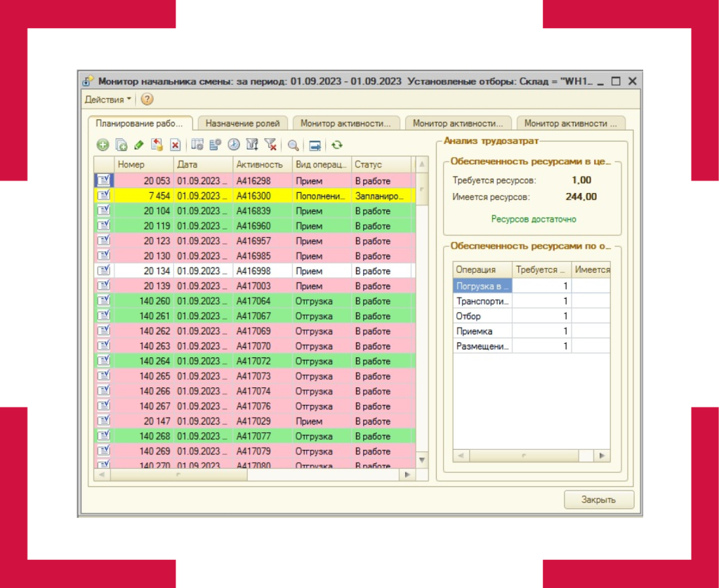Disable filter using crossed funnel icon
719x588 pixels.
click(270, 145)
